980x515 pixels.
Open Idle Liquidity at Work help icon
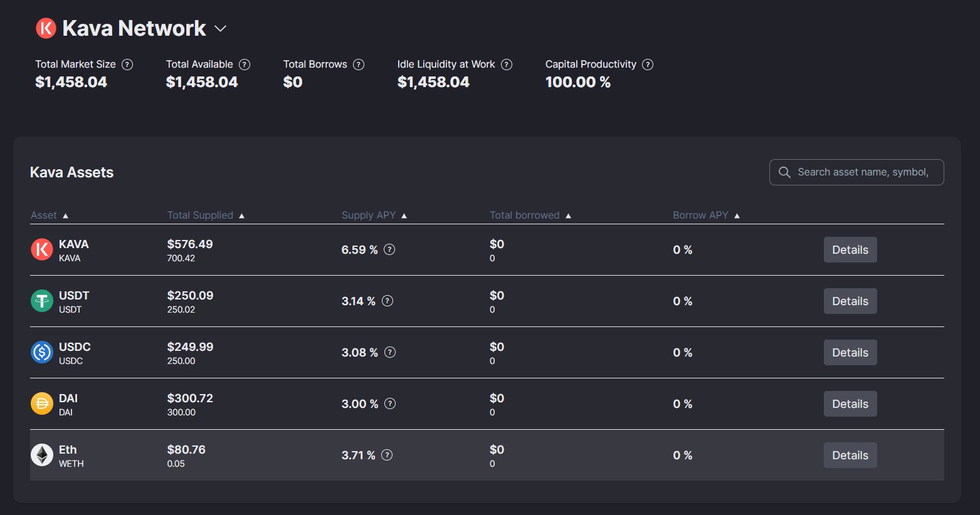click(x=507, y=65)
